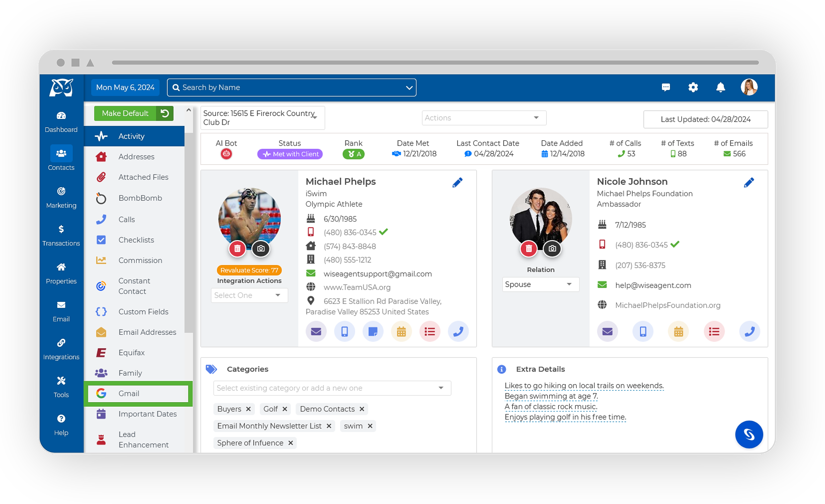Go to Dashboard in main navigation
The width and height of the screenshot is (825, 504).
(x=61, y=122)
